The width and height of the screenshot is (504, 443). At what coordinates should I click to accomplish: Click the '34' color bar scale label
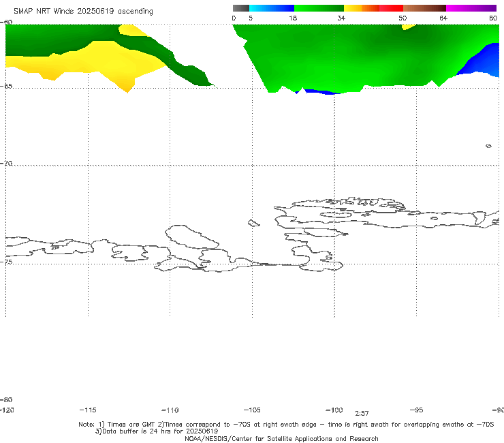[x=341, y=18]
